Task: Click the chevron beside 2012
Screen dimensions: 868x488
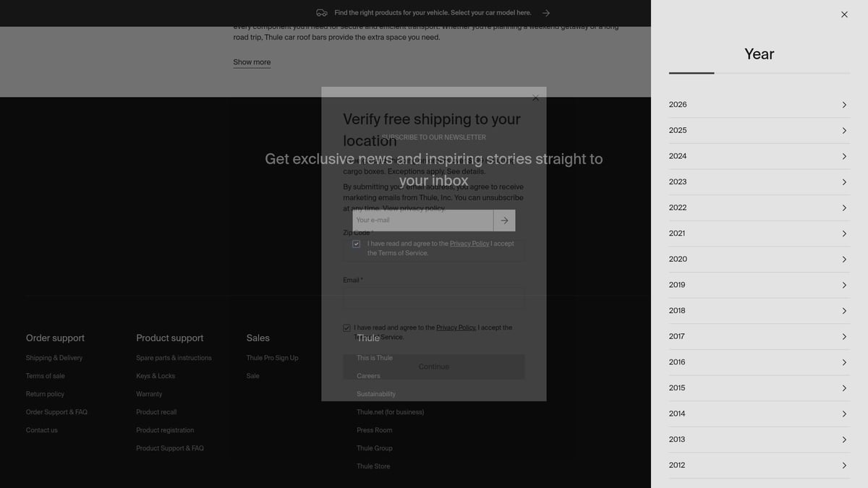Action: (x=844, y=466)
